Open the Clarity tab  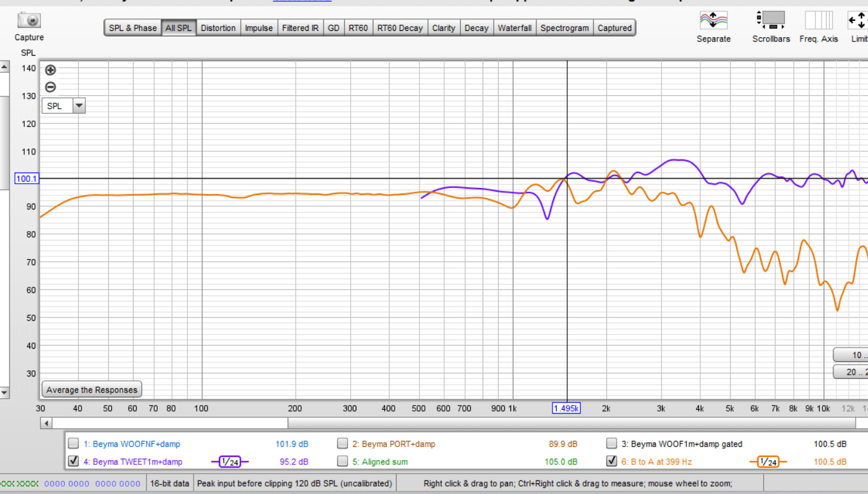pos(444,28)
